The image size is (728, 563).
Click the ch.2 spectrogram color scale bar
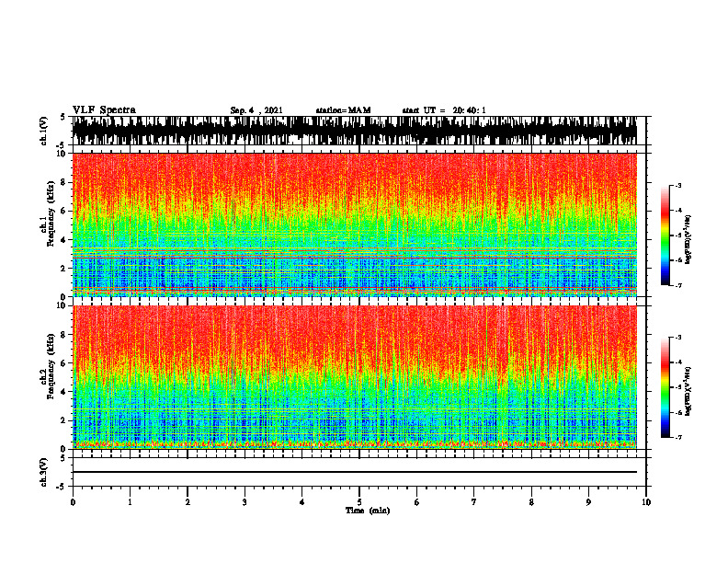click(665, 387)
